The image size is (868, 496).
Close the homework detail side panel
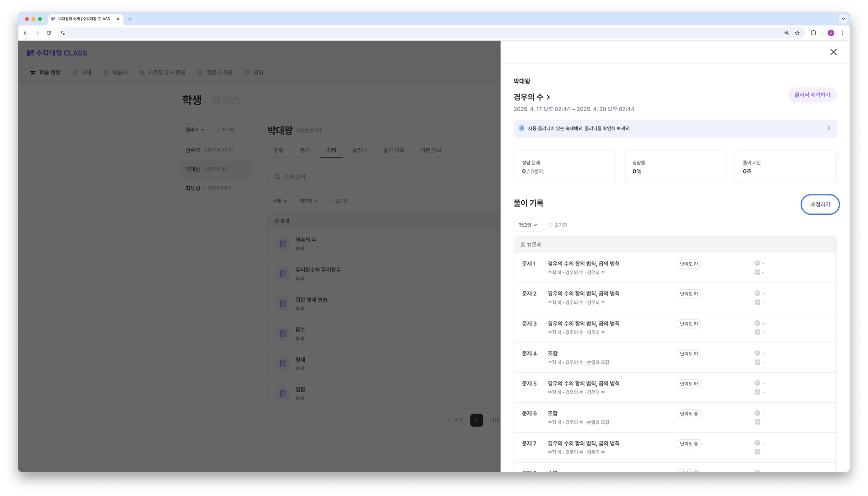pyautogui.click(x=833, y=52)
